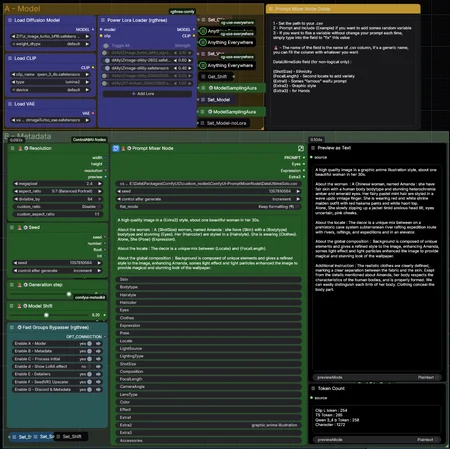
Task: Click the collapse icon on Token Count node
Action: [x=313, y=388]
